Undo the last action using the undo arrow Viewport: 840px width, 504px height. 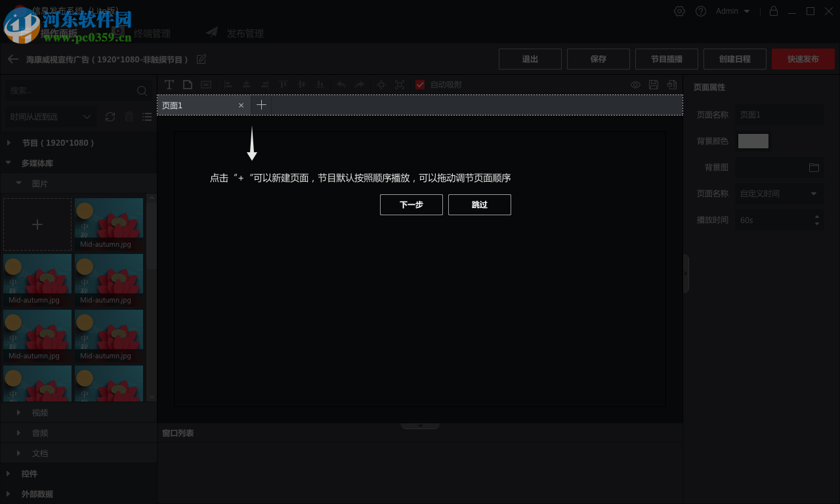coord(341,85)
